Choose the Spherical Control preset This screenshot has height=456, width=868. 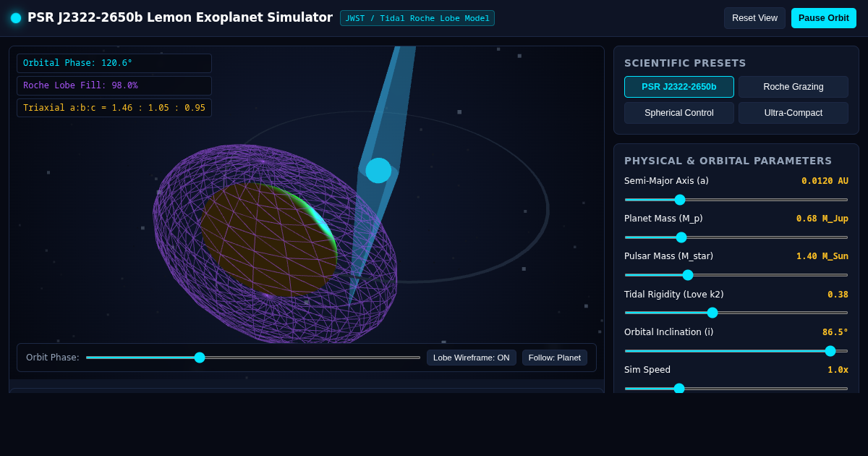[679, 113]
